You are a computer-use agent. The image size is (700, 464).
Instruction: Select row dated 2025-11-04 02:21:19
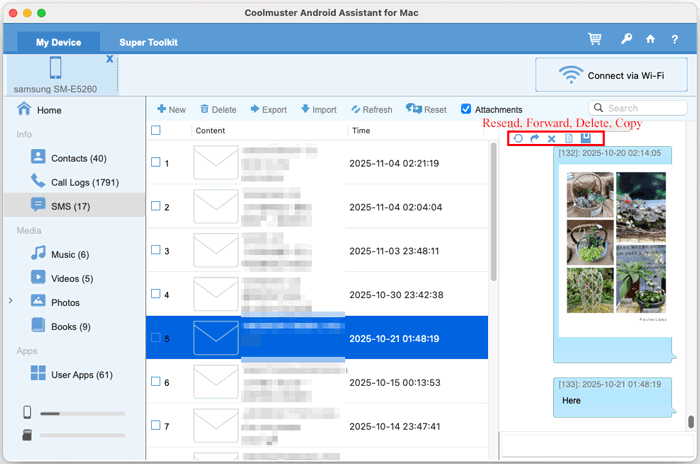point(317,163)
